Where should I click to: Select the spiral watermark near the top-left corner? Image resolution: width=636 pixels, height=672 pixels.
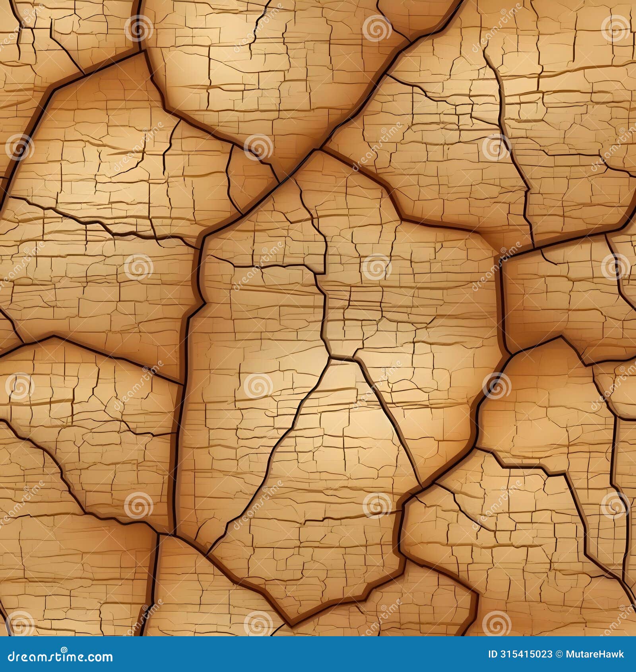click(x=139, y=29)
